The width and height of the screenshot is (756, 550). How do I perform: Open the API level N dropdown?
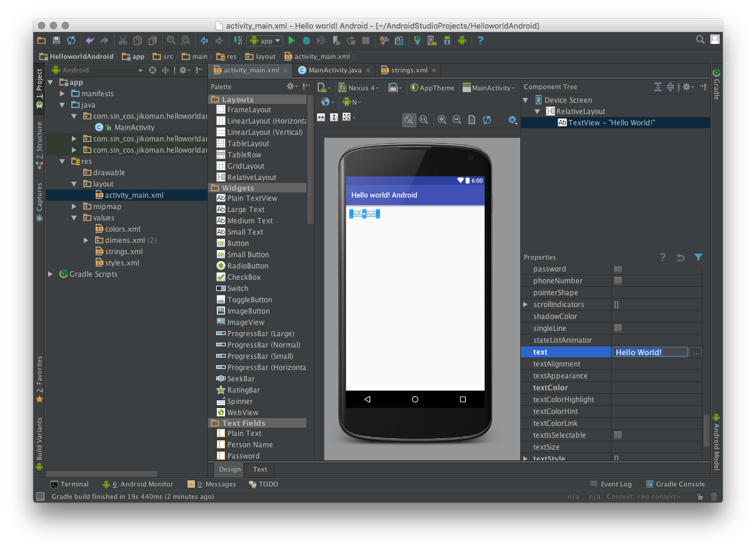352,102
